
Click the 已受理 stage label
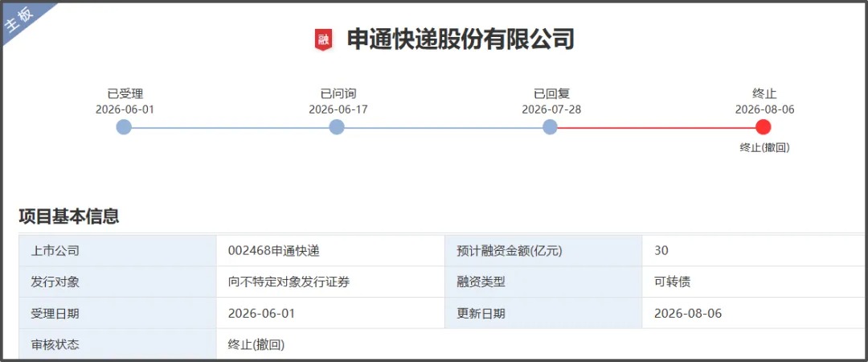coord(125,93)
